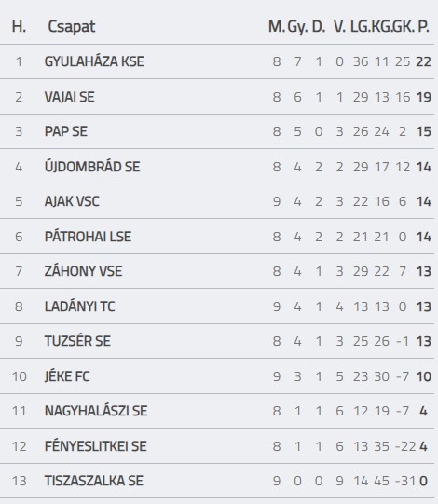Click the P. points column header
Screen dimensions: 438x504
point(423,26)
